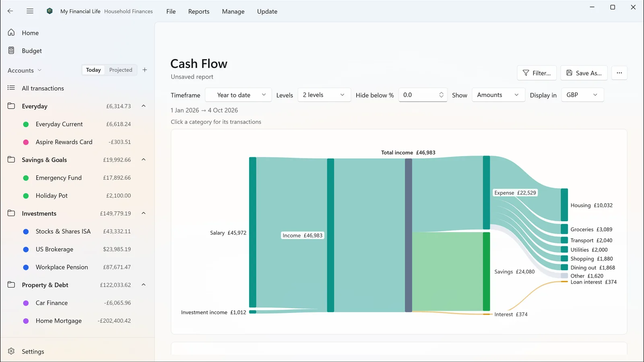Open the Reports menu

199,11
